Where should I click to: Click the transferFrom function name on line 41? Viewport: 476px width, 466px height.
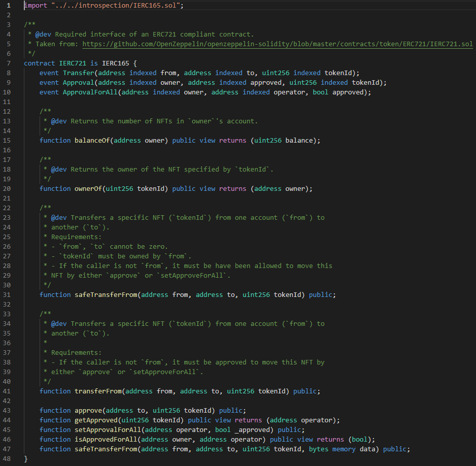click(98, 391)
